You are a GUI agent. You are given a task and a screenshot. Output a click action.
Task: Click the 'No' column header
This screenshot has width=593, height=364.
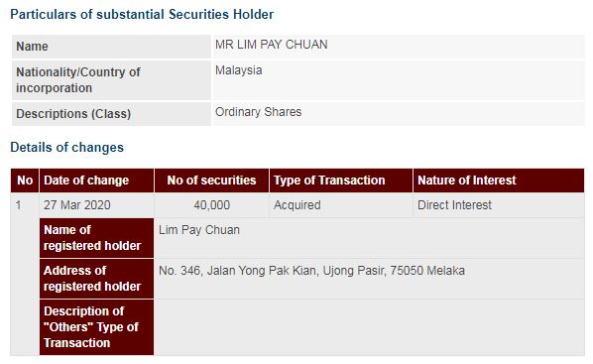[25, 181]
